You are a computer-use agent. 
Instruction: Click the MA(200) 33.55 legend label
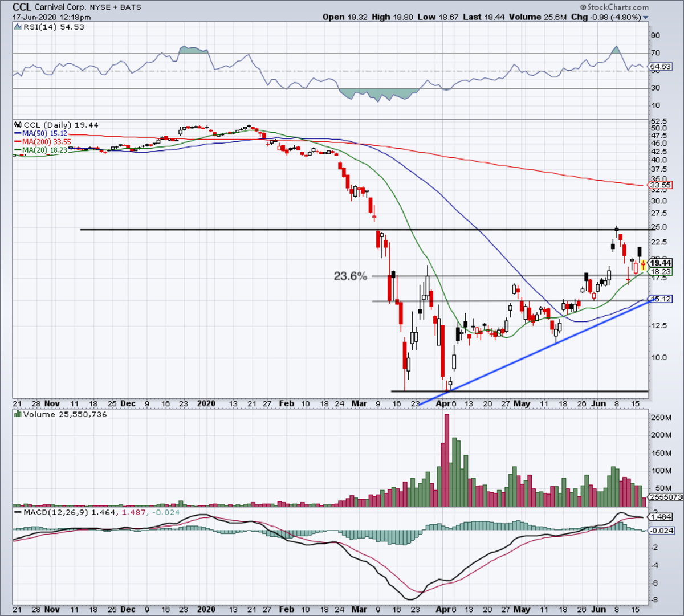(47, 142)
